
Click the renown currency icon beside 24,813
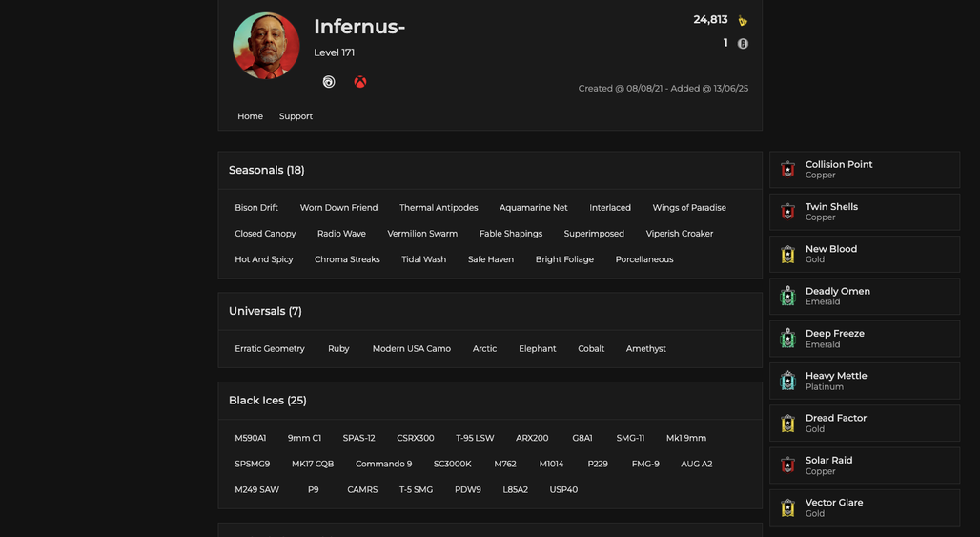(x=743, y=21)
